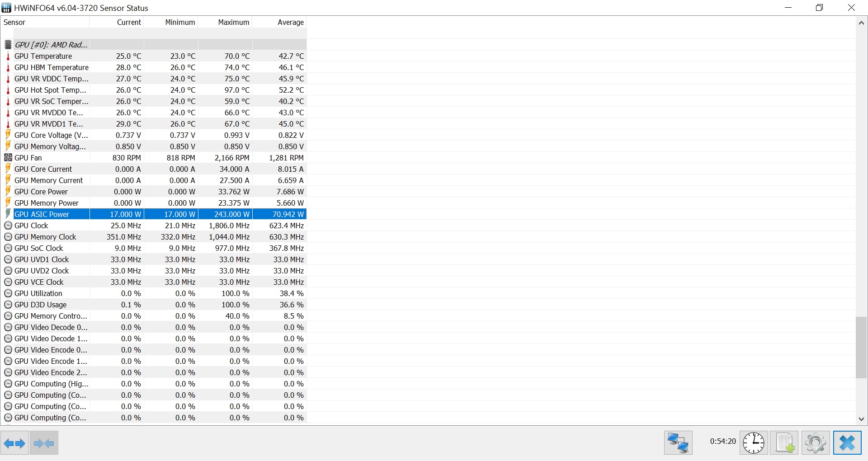This screenshot has width=868, height=461.
Task: Click the clock icon beside GPU SoC Clock
Action: pos(8,248)
